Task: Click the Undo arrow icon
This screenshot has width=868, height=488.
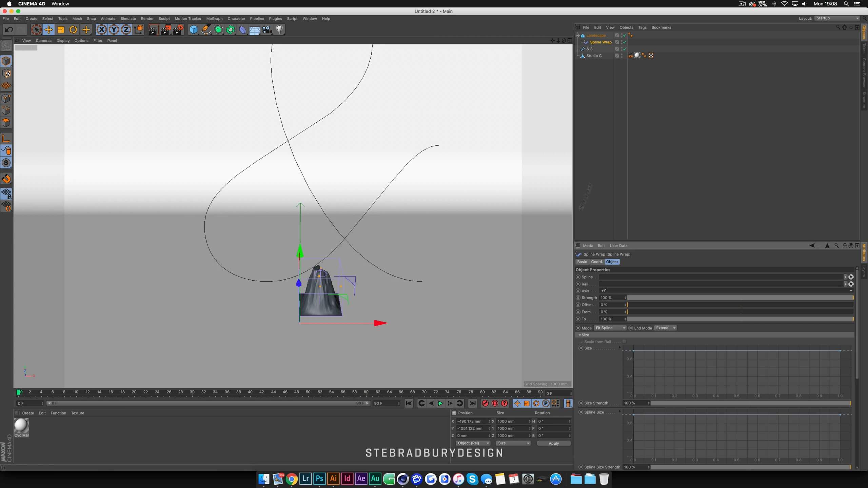Action: tap(9, 30)
